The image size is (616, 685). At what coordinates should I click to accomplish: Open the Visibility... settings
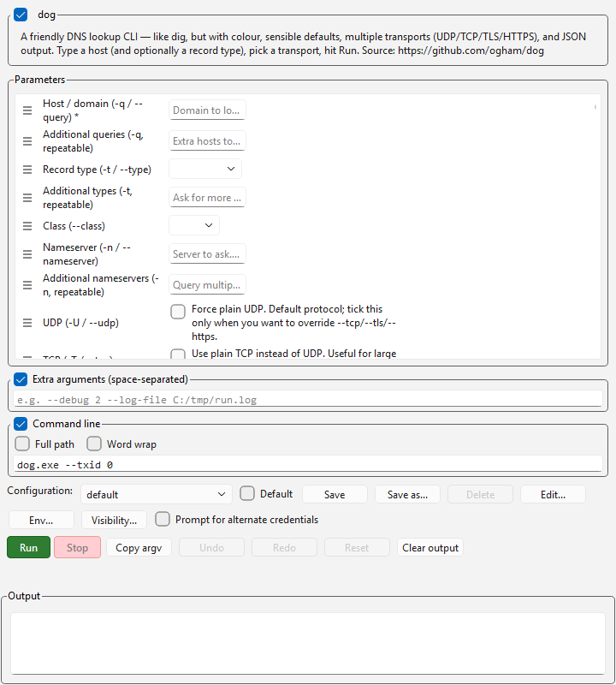[x=114, y=520]
